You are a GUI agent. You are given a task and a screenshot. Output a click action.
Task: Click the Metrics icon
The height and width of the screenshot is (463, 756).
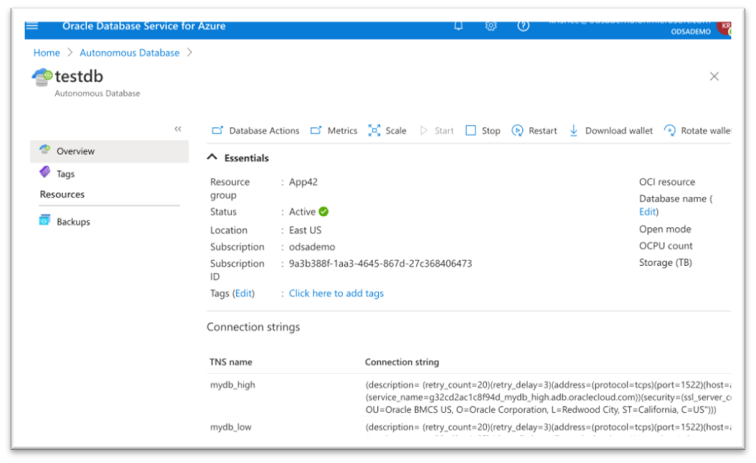tap(316, 130)
